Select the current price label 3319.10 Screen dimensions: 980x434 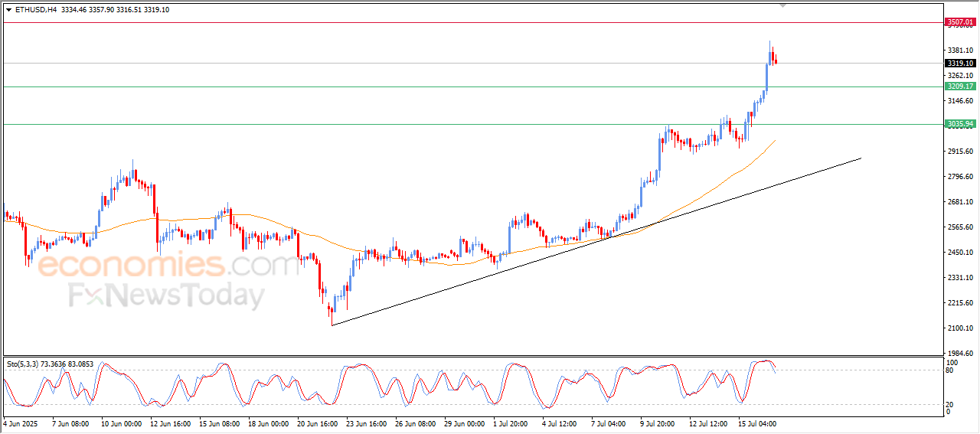[959, 64]
